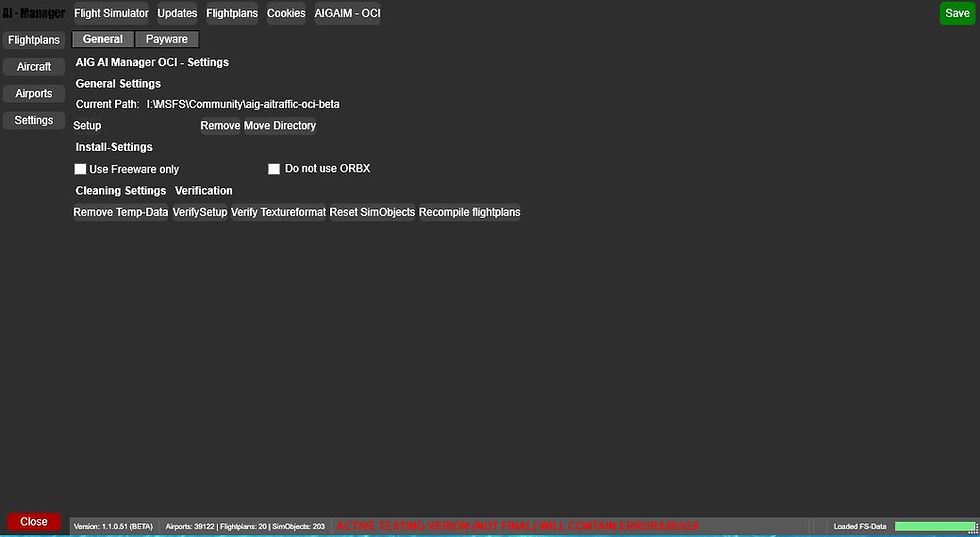This screenshot has height=537, width=980.
Task: Click the red active testing warning text
Action: click(x=518, y=526)
